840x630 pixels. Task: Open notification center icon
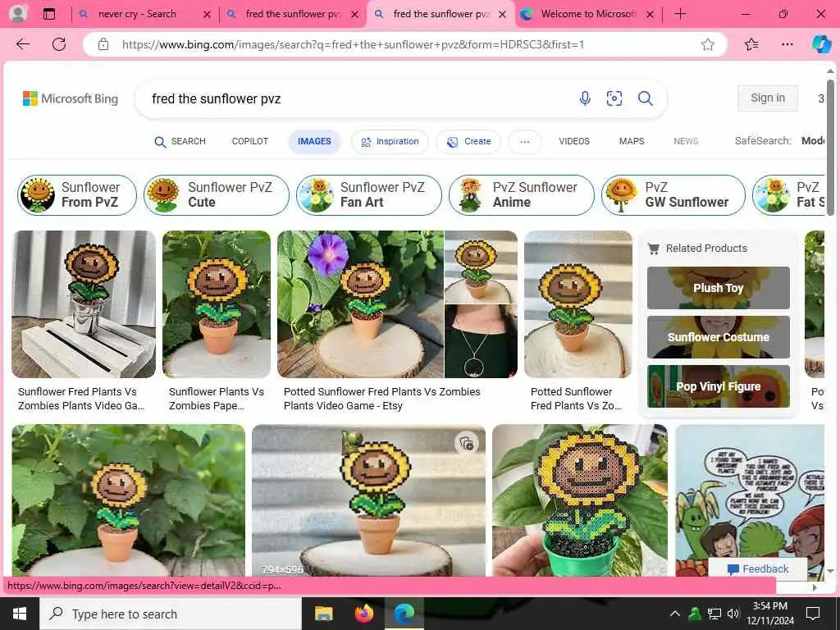tap(813, 614)
